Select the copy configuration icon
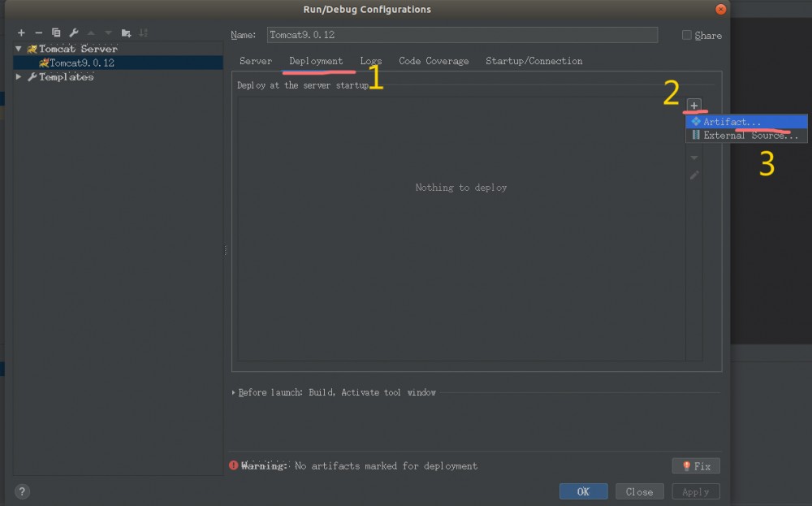Screen dimensions: 812x506 pos(55,32)
